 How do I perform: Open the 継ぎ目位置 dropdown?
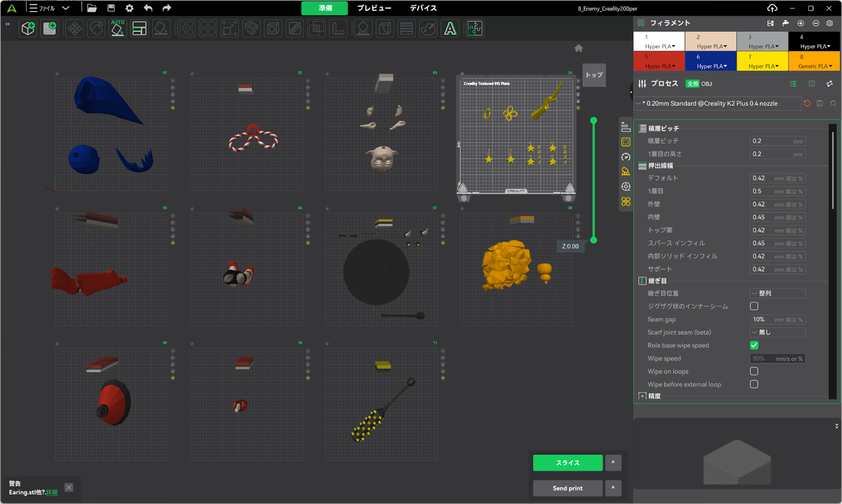777,293
